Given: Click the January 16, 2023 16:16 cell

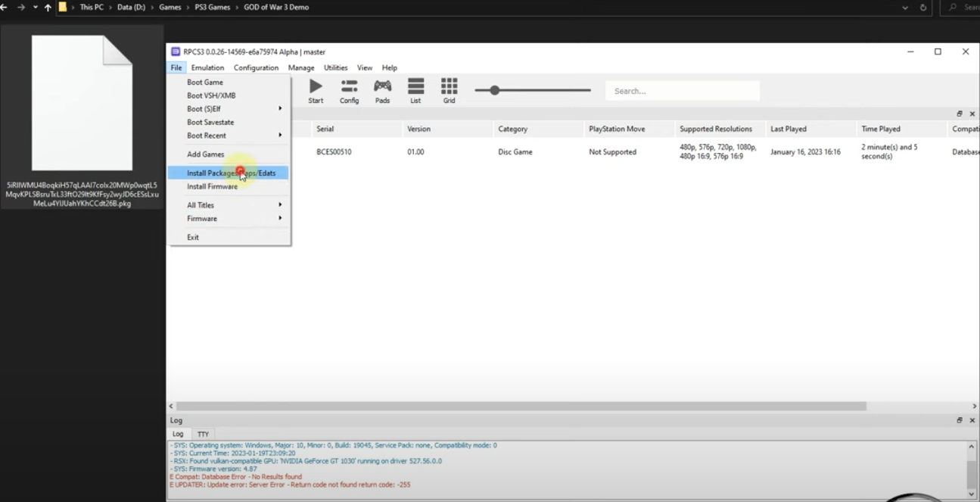Looking at the screenshot, I should coord(805,152).
